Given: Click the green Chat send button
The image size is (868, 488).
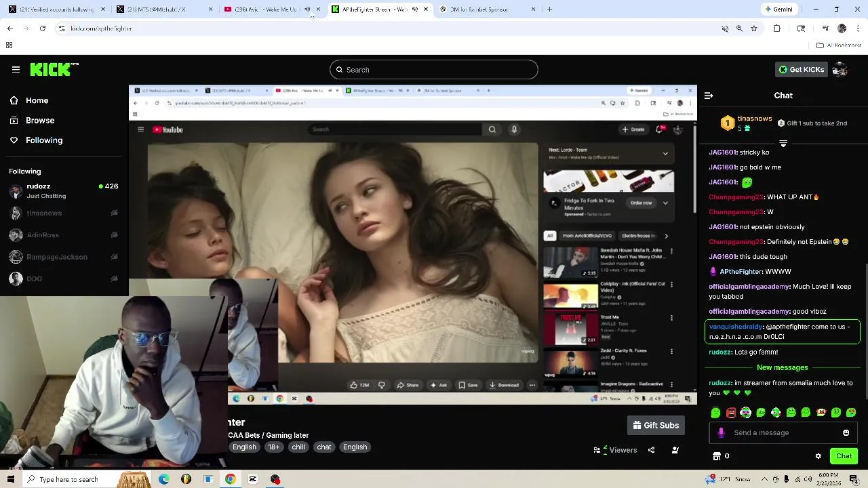Looking at the screenshot, I should point(844,456).
